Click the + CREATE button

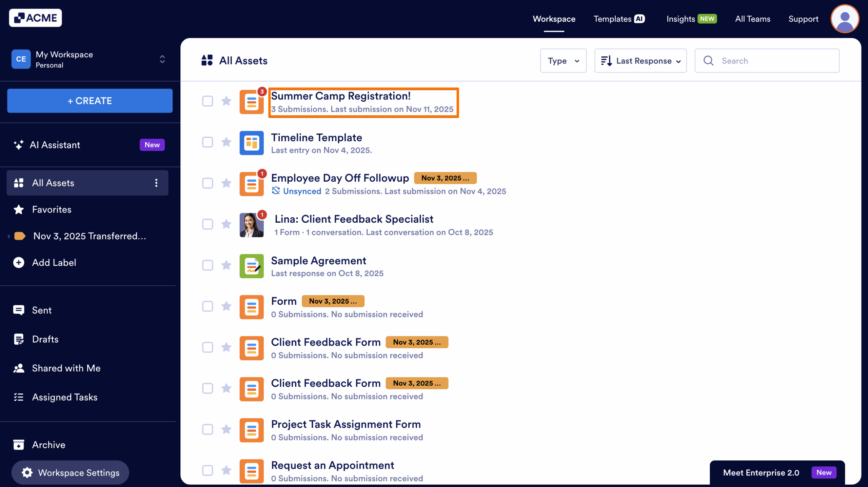tap(90, 101)
